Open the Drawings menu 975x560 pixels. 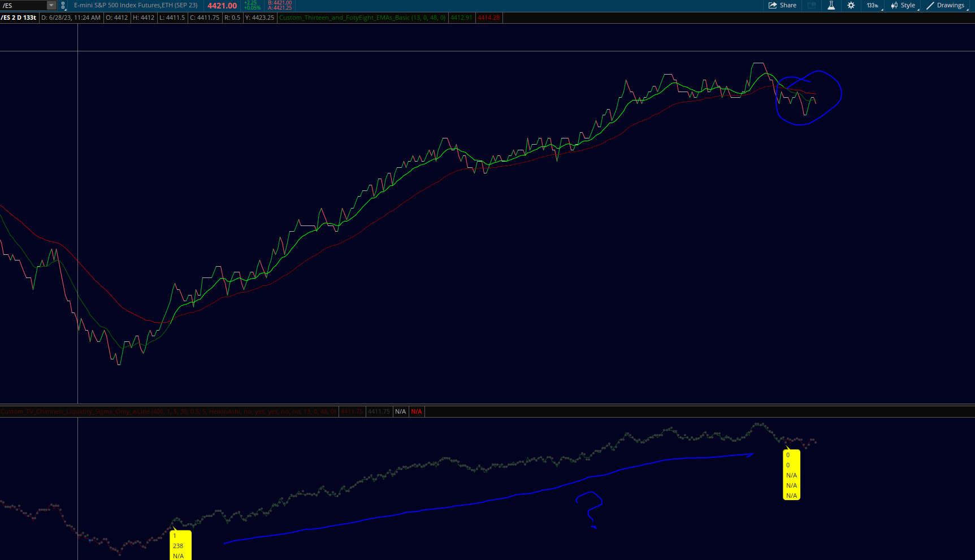946,6
